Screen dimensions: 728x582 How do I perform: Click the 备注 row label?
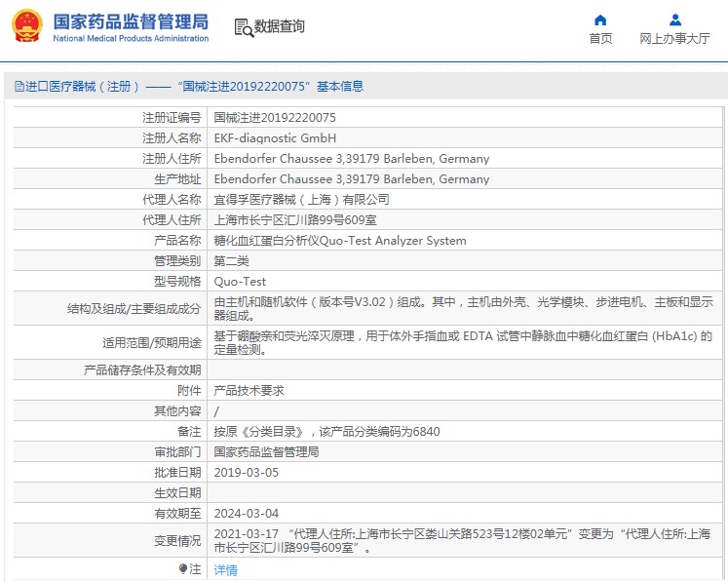click(x=189, y=431)
